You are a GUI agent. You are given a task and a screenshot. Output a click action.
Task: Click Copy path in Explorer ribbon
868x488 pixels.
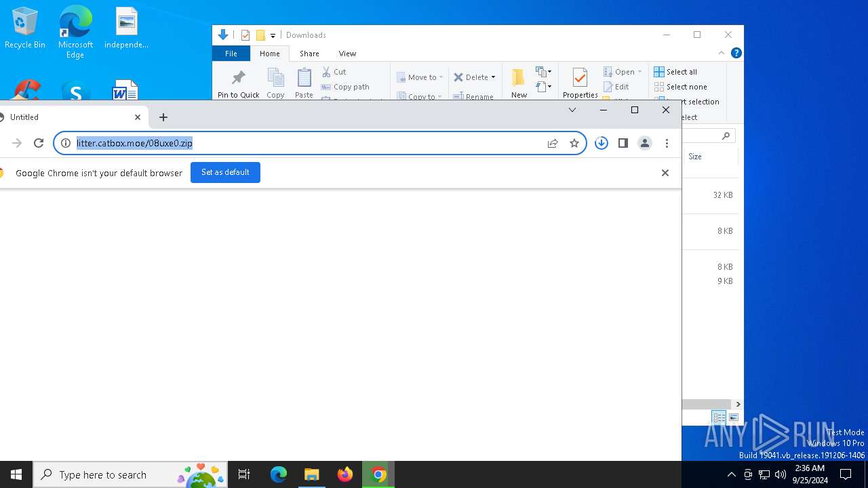pos(345,87)
